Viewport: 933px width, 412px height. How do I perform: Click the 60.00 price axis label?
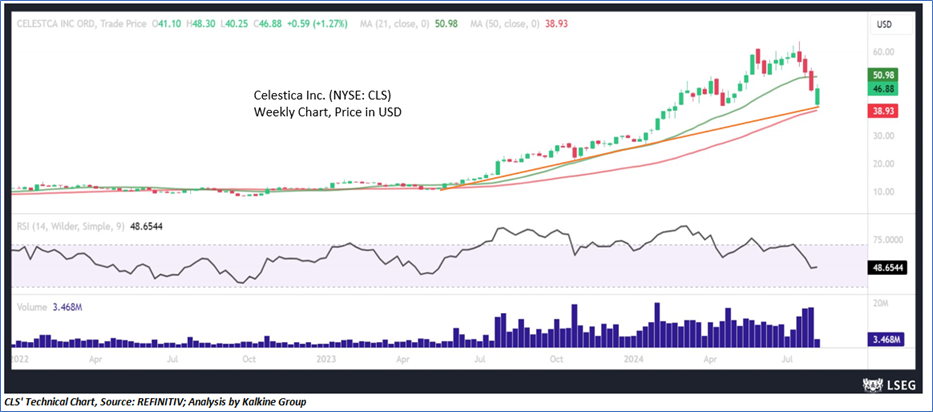click(884, 52)
